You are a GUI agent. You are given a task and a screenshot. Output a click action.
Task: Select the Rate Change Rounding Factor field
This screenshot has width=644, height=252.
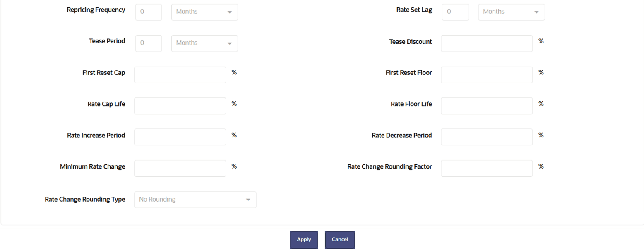[x=486, y=168]
